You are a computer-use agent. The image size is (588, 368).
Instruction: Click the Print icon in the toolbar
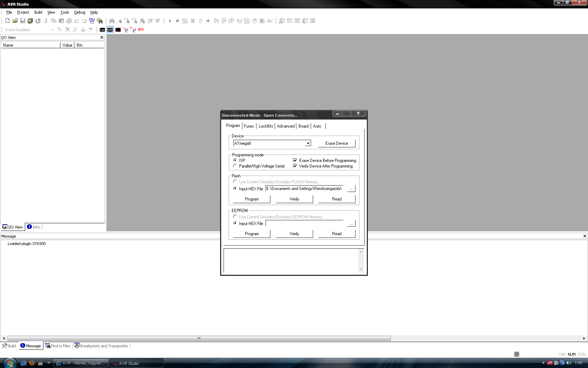point(69,21)
